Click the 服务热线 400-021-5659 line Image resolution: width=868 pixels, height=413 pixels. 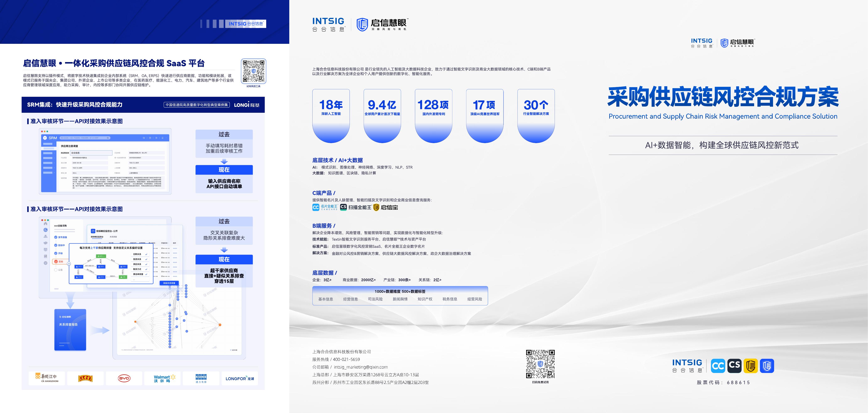pyautogui.click(x=336, y=359)
